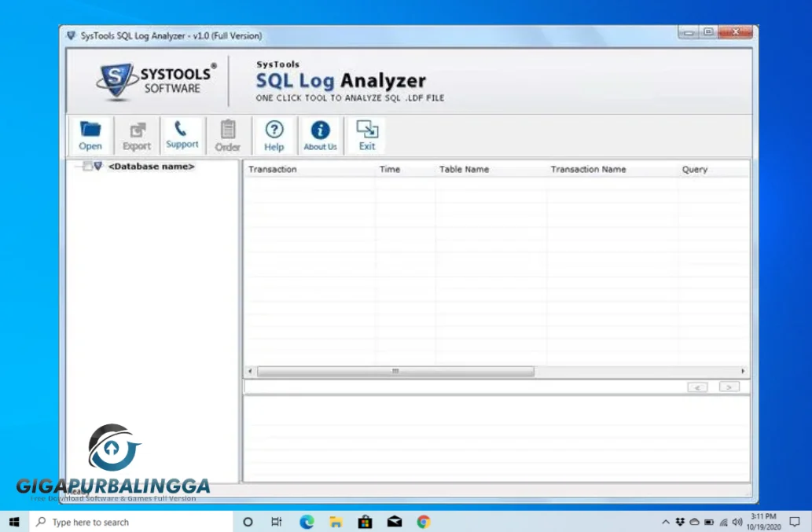Click the SysTools shield icon in title bar

pos(71,35)
